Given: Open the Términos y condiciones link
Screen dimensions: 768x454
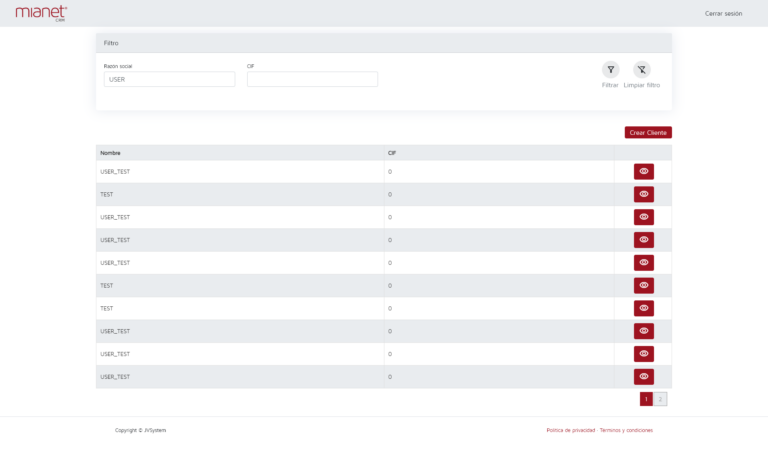Looking at the screenshot, I should [x=626, y=430].
